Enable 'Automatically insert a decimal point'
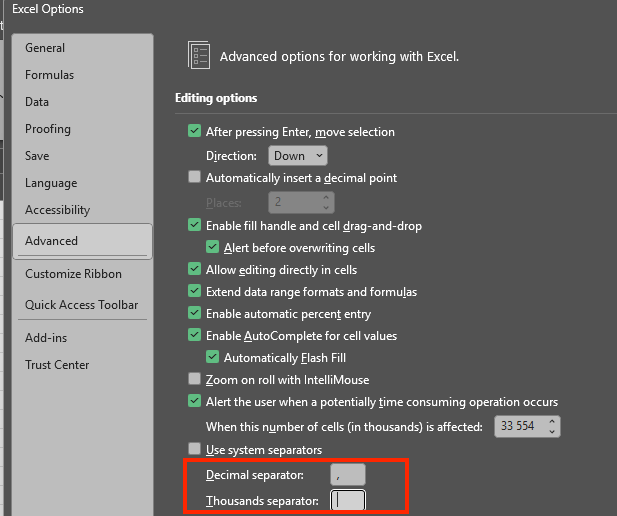This screenshot has width=617, height=516. point(194,178)
